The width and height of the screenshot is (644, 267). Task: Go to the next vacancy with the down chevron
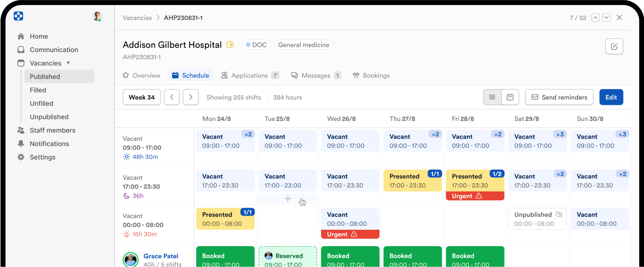click(x=606, y=18)
